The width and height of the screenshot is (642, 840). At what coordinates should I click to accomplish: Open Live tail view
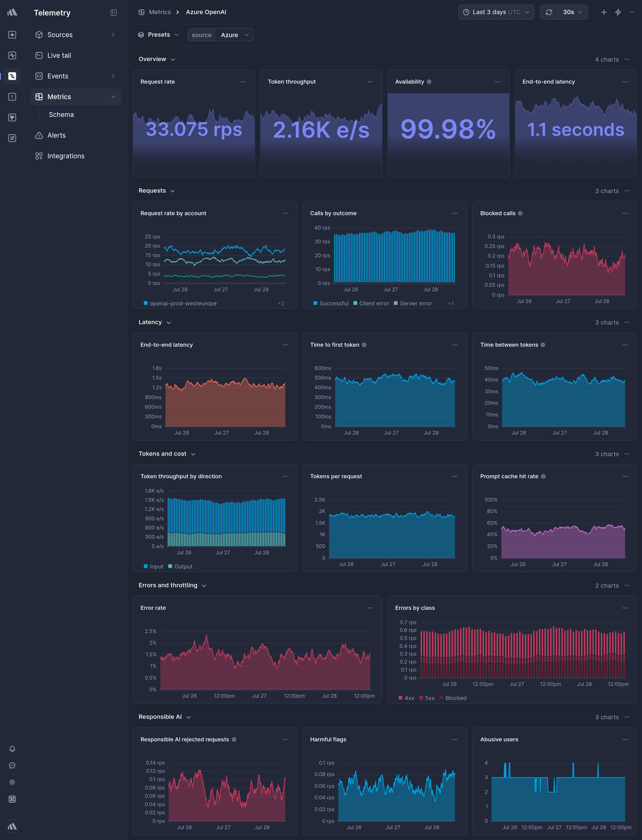click(76, 56)
